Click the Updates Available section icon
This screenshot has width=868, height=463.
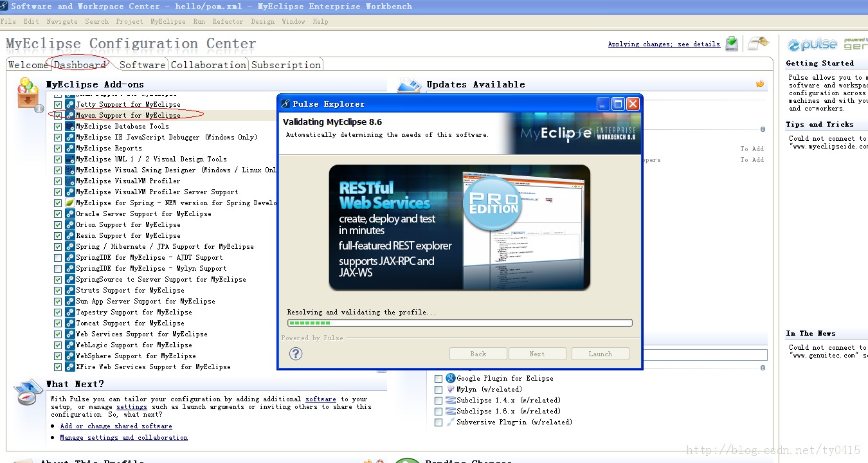point(409,85)
